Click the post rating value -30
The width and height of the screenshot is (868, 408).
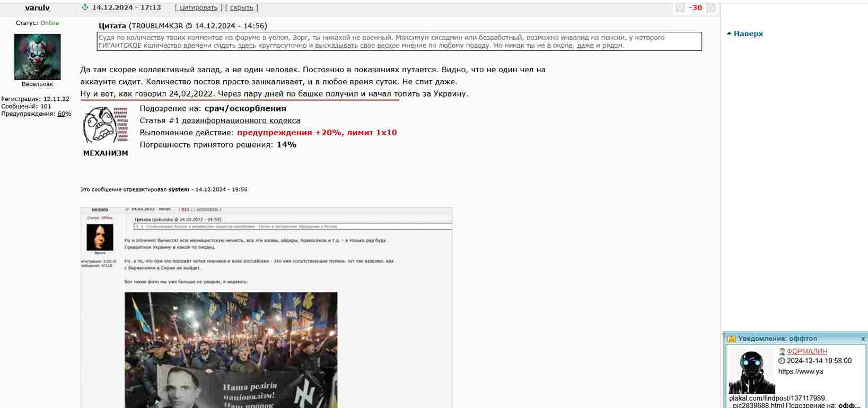point(696,8)
